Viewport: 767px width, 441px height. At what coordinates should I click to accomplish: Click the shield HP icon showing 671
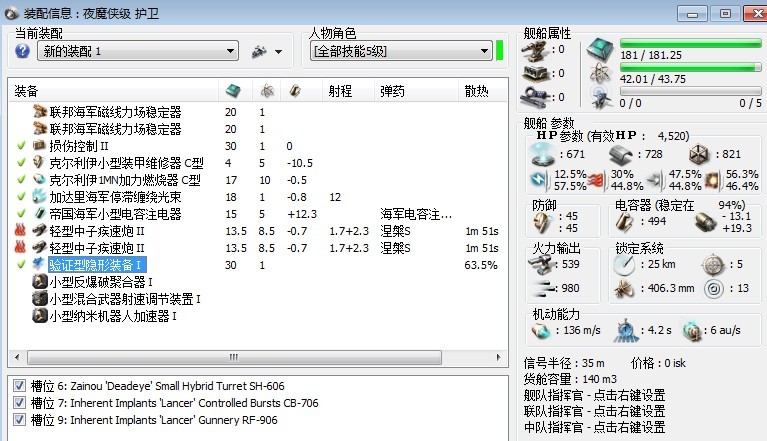542,155
